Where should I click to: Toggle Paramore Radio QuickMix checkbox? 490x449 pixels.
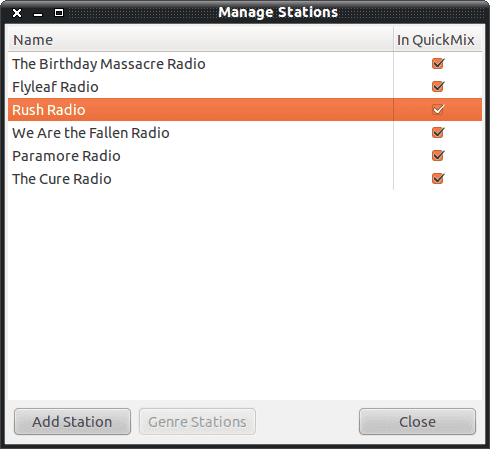pos(438,155)
